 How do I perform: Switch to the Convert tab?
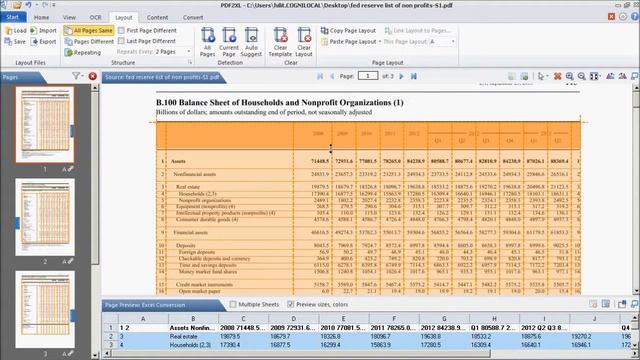tap(193, 18)
